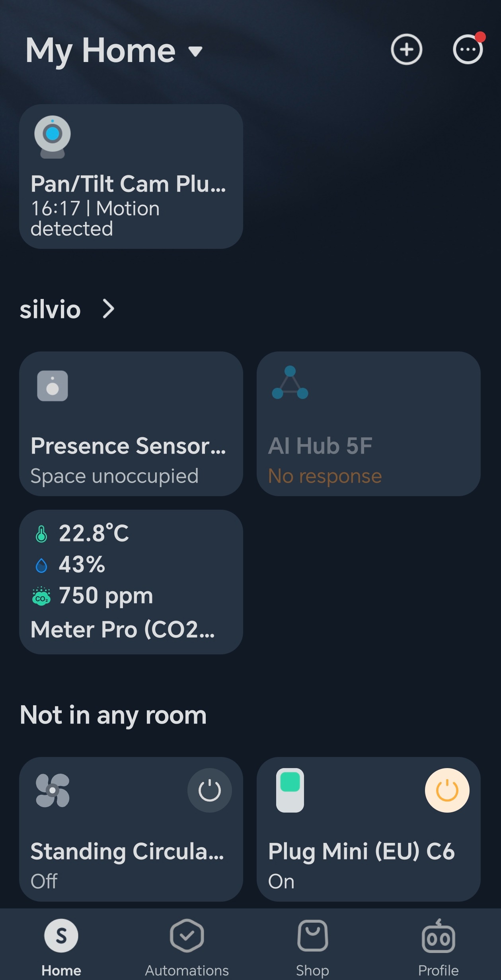Tap the Presence Sensor device icon
This screenshot has width=501, height=980.
click(53, 386)
